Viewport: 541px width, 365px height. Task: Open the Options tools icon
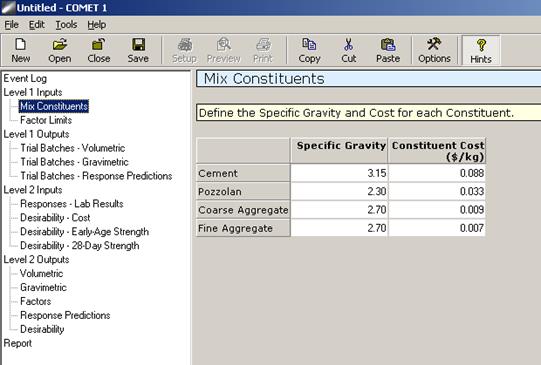434,45
